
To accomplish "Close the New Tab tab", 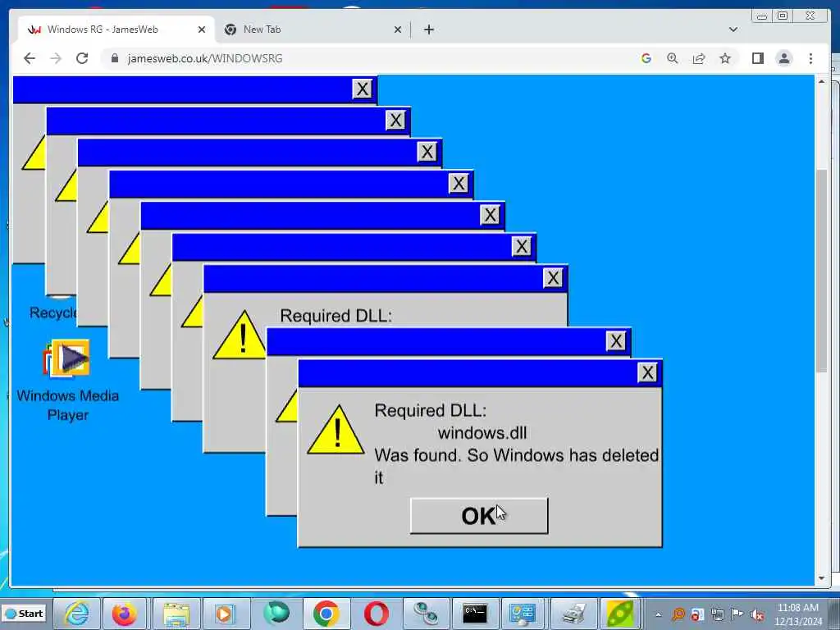I will [398, 30].
